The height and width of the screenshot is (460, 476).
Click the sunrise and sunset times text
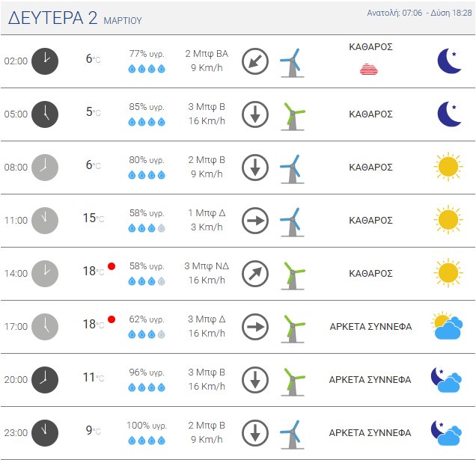(x=419, y=13)
